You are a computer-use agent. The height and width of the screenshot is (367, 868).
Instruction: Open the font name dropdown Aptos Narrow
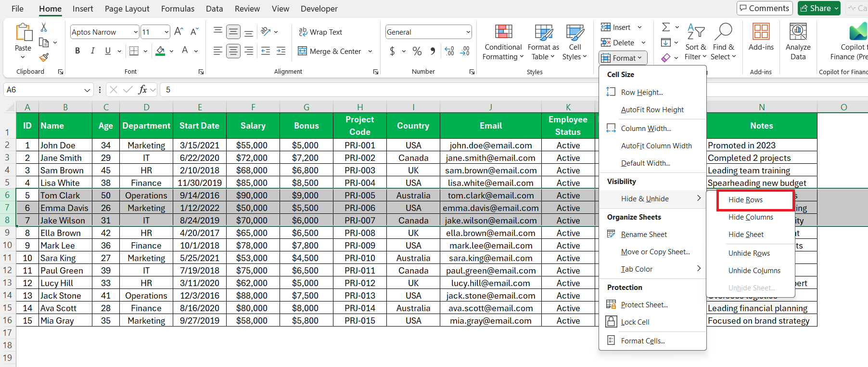pos(135,32)
